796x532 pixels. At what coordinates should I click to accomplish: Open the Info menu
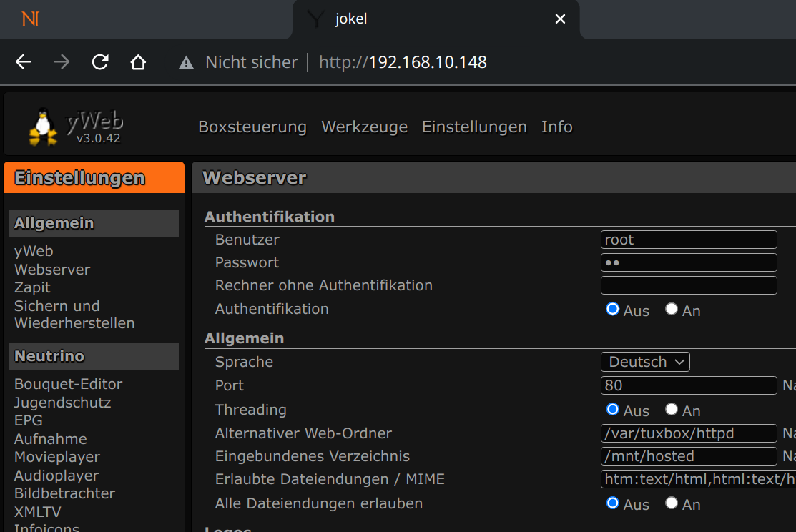[x=556, y=127]
